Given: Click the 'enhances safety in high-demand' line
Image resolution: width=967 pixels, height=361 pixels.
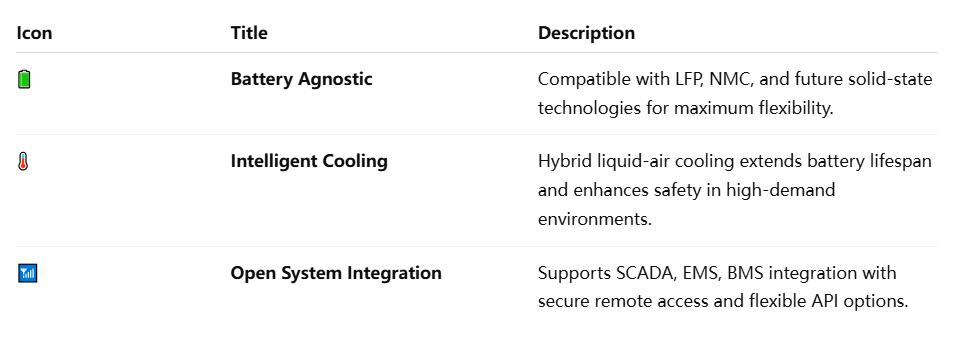Looking at the screenshot, I should (686, 189).
